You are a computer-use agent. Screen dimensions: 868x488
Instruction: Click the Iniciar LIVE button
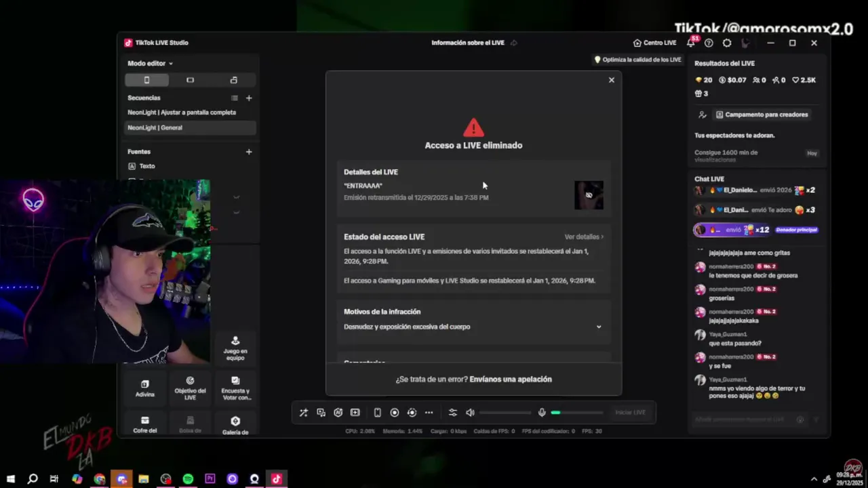(x=630, y=412)
